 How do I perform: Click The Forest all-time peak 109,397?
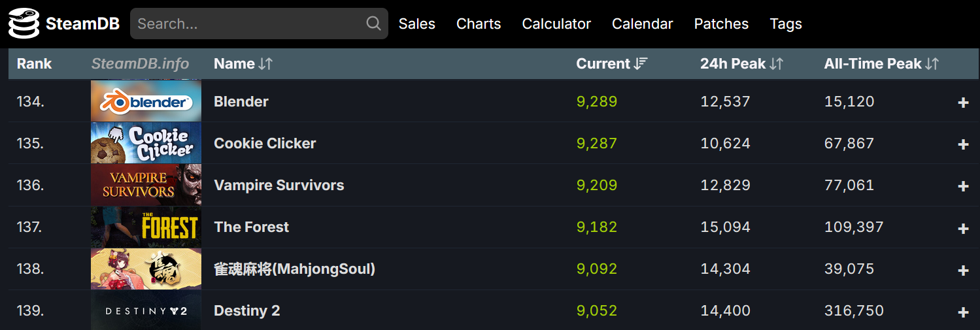pos(854,227)
